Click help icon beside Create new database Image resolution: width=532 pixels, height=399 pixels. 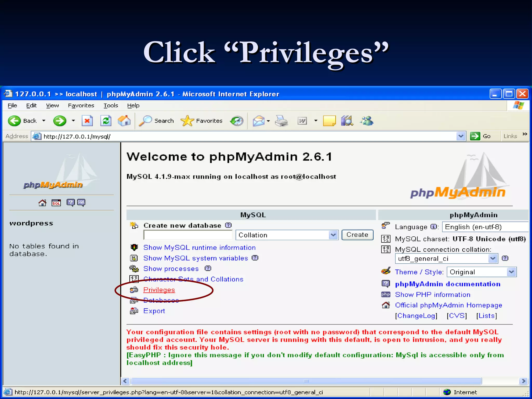click(228, 225)
